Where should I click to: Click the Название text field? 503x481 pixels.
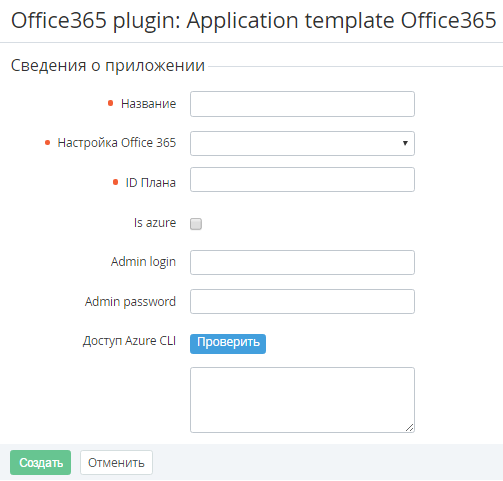click(x=302, y=104)
